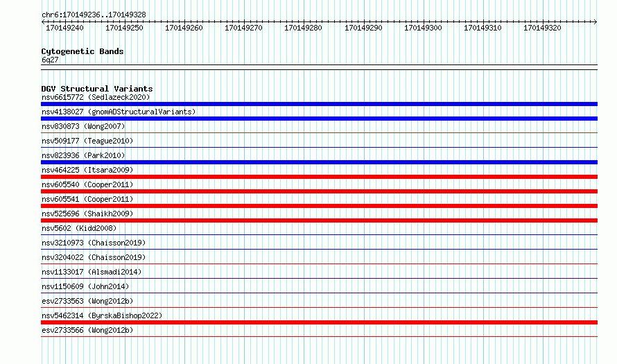Click ruler position 170149240
Image resolution: width=617 pixels, height=364 pixels.
(x=65, y=28)
